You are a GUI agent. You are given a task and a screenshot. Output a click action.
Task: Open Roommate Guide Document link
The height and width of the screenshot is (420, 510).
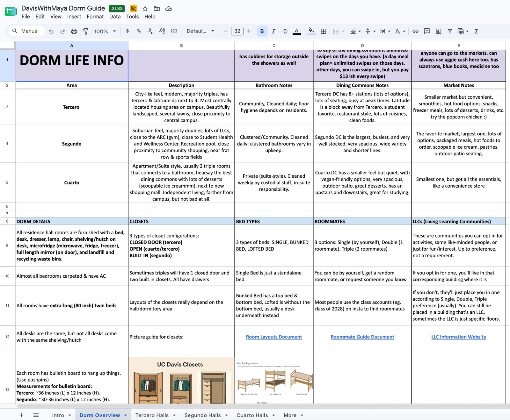coord(362,337)
